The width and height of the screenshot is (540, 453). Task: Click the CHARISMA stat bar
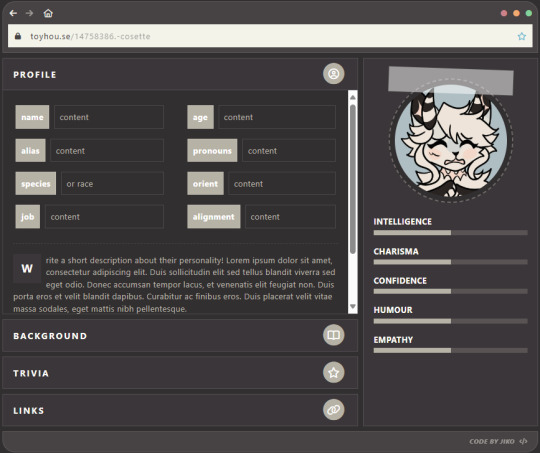coord(450,262)
